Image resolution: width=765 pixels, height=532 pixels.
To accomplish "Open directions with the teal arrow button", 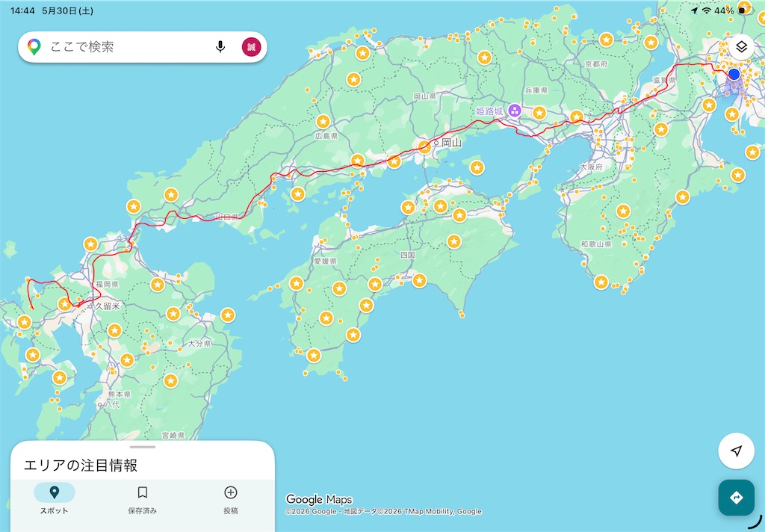I will point(736,498).
